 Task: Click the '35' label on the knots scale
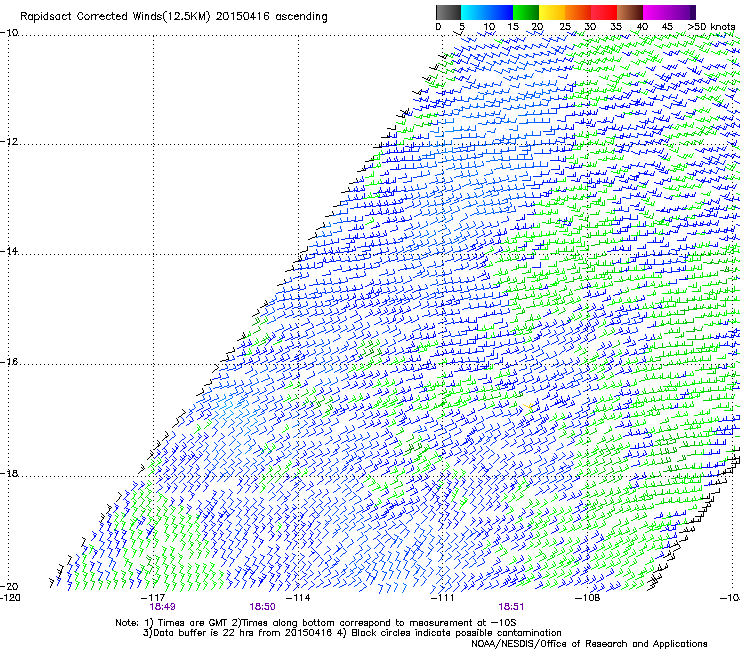tap(616, 27)
